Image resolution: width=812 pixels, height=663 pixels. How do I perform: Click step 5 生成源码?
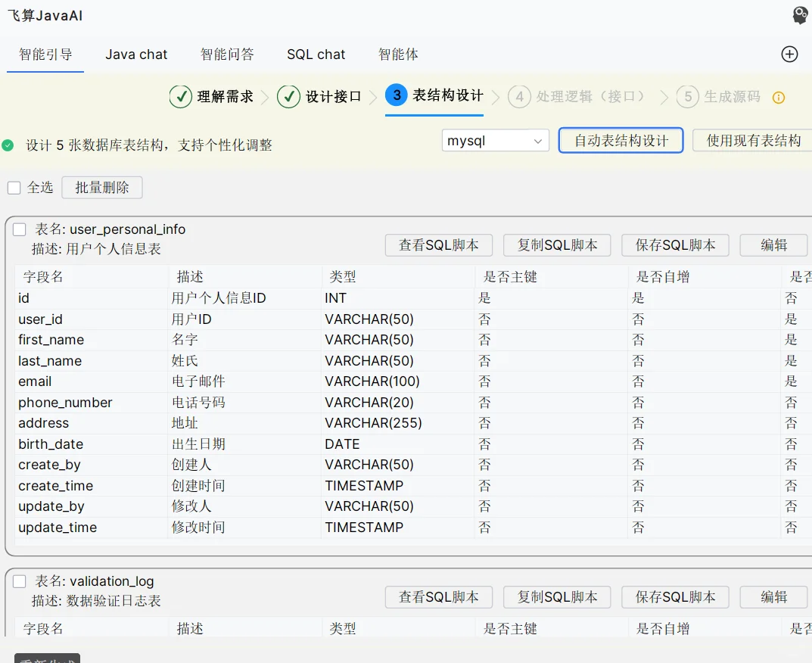[x=718, y=97]
